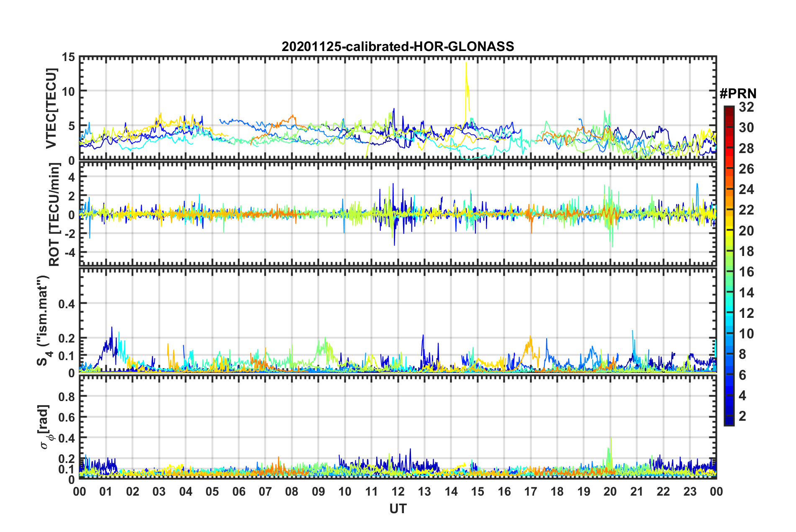Viewport: 796px width, 532px height.
Task: Click colorbar tick label 32
Action: point(746,107)
